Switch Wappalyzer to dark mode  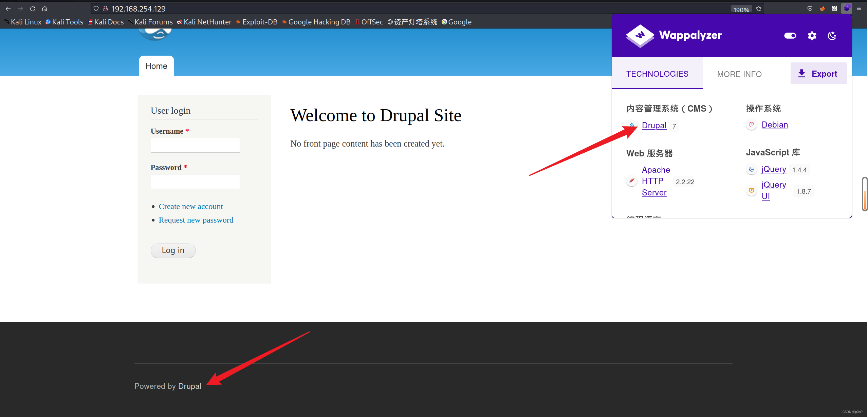tap(832, 36)
